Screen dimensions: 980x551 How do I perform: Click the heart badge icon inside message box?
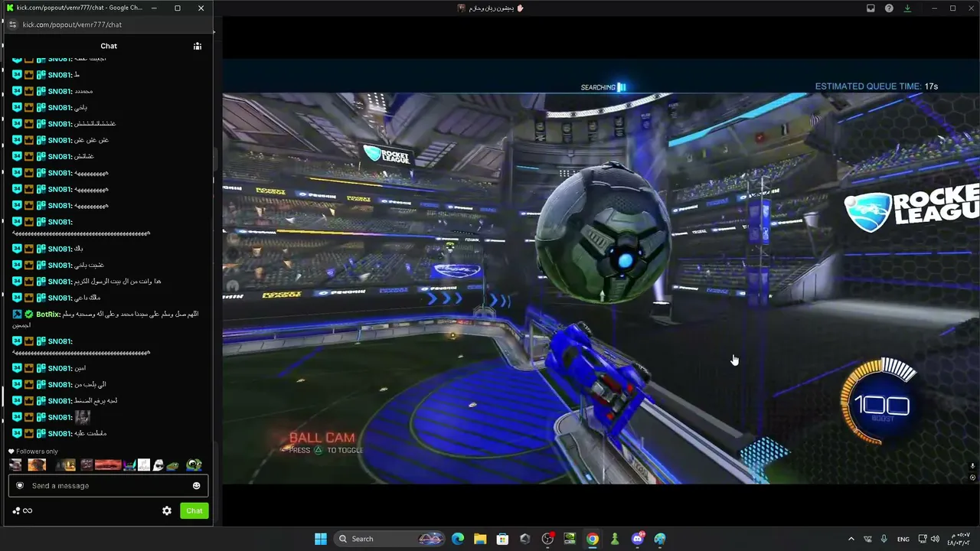tap(20, 486)
